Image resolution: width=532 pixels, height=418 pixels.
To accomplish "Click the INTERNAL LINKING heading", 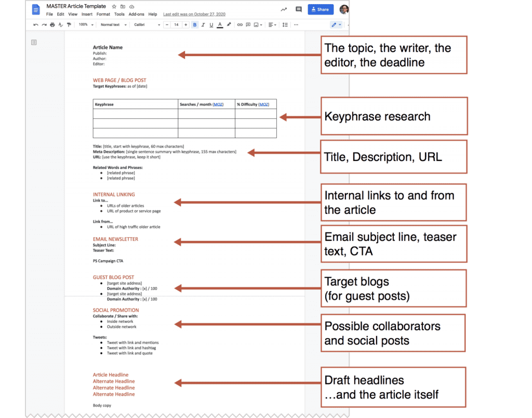I will coord(114,195).
